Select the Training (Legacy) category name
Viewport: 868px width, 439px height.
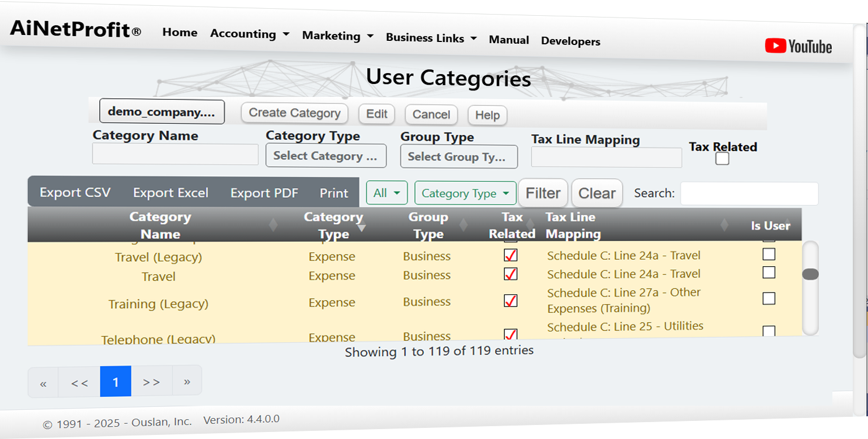(158, 304)
